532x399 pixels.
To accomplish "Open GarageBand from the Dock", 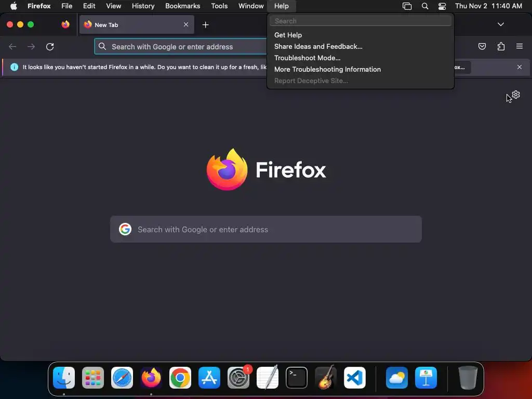I will point(326,378).
